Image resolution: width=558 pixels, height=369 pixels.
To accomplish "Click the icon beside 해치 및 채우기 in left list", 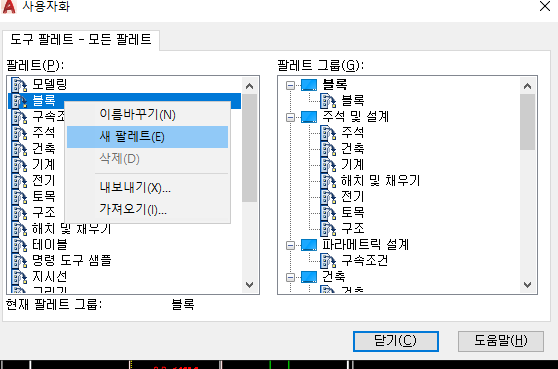I will pyautogui.click(x=19, y=229).
